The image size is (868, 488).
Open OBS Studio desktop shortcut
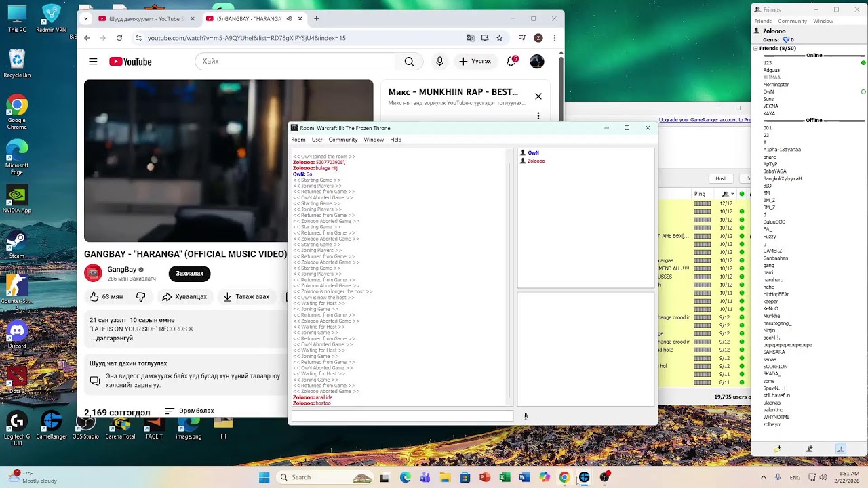[x=85, y=426]
